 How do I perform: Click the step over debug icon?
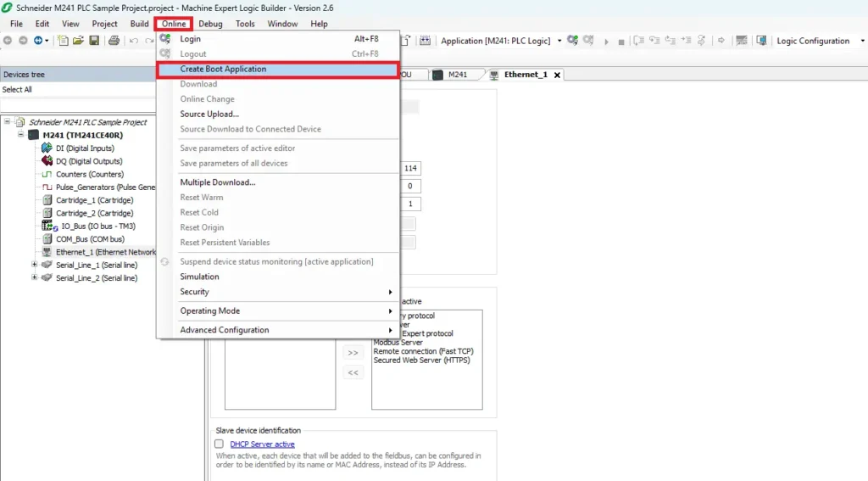[639, 41]
